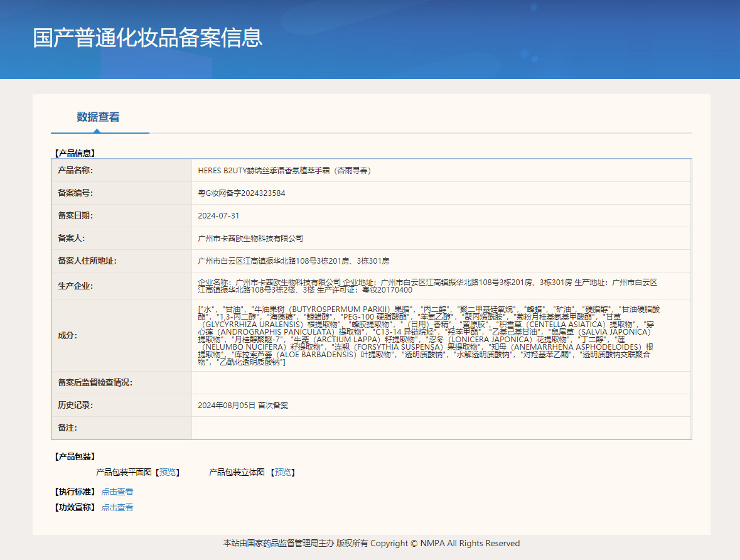Click the empty 备注 value cell
The height and width of the screenshot is (560, 740).
pos(441,428)
